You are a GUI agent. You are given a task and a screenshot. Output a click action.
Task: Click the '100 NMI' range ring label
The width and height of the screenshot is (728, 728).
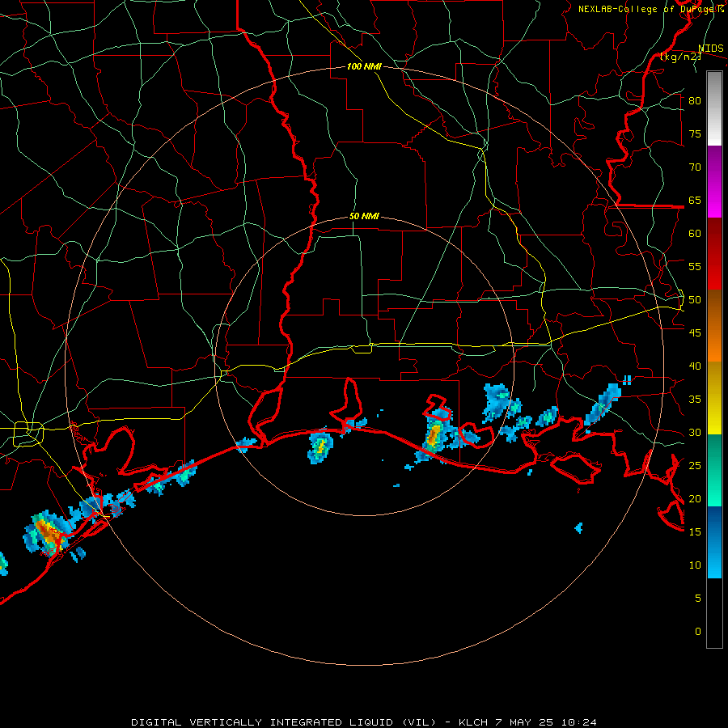(x=364, y=66)
